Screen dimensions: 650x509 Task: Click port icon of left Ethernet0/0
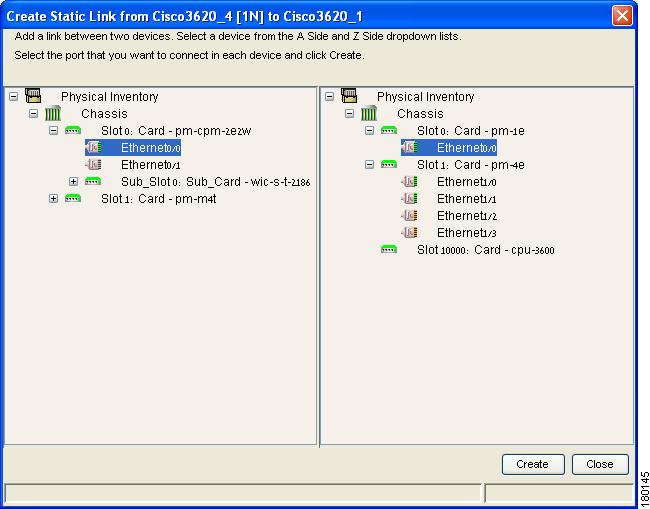94,148
